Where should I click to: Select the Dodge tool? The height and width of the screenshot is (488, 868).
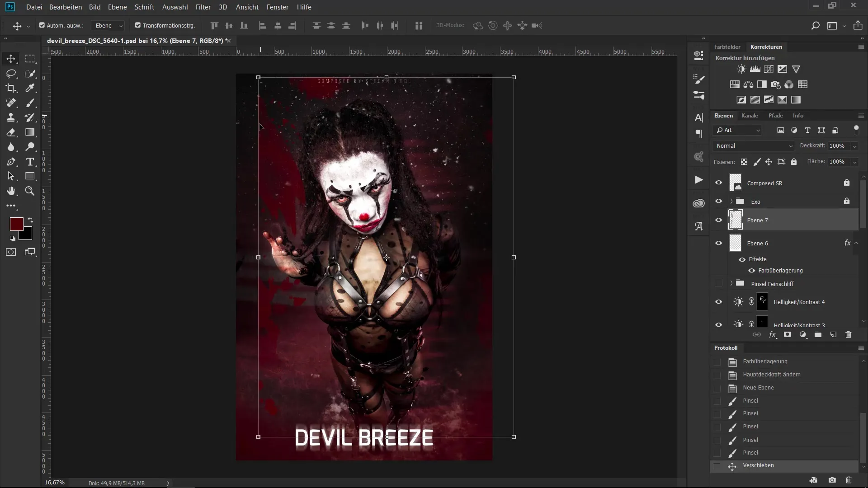30,147
